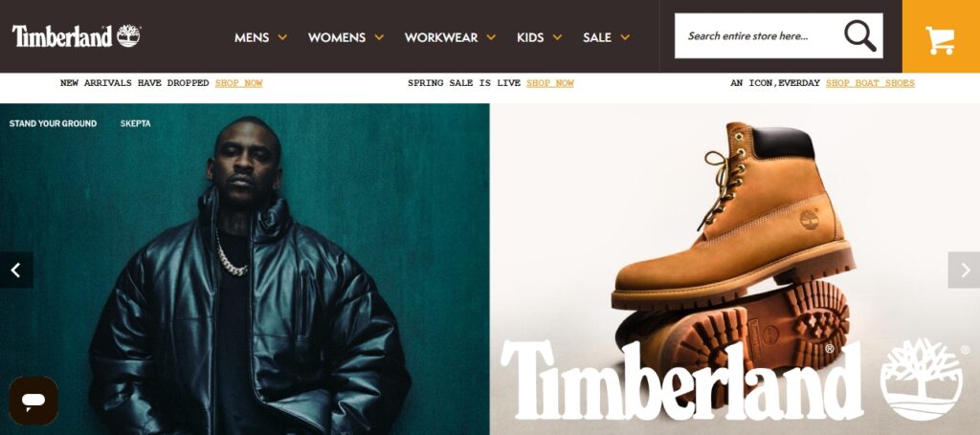Screen dimensions: 980x435
Task: Open the shopping cart
Action: [x=941, y=39]
